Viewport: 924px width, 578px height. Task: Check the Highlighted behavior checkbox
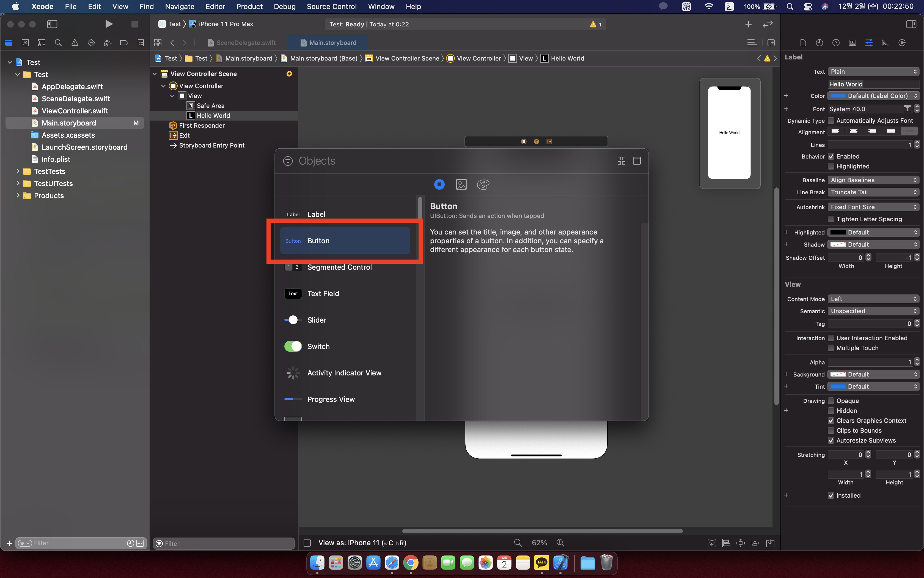tap(831, 166)
